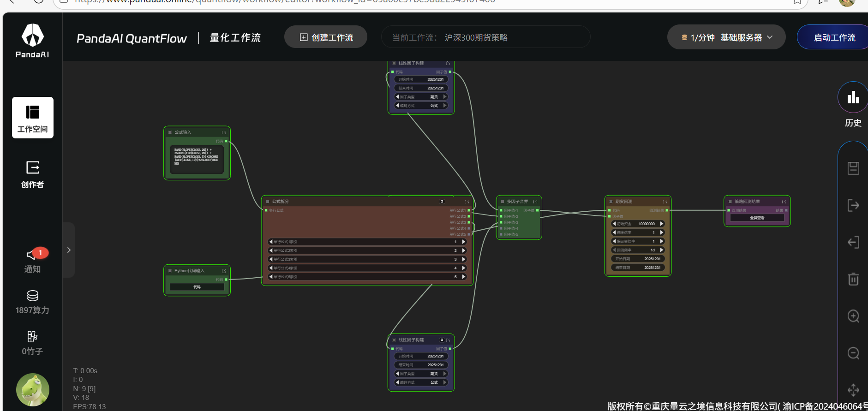Image resolution: width=868 pixels, height=411 pixels.
Task: Zoom in on the workflow canvas
Action: coord(853,316)
